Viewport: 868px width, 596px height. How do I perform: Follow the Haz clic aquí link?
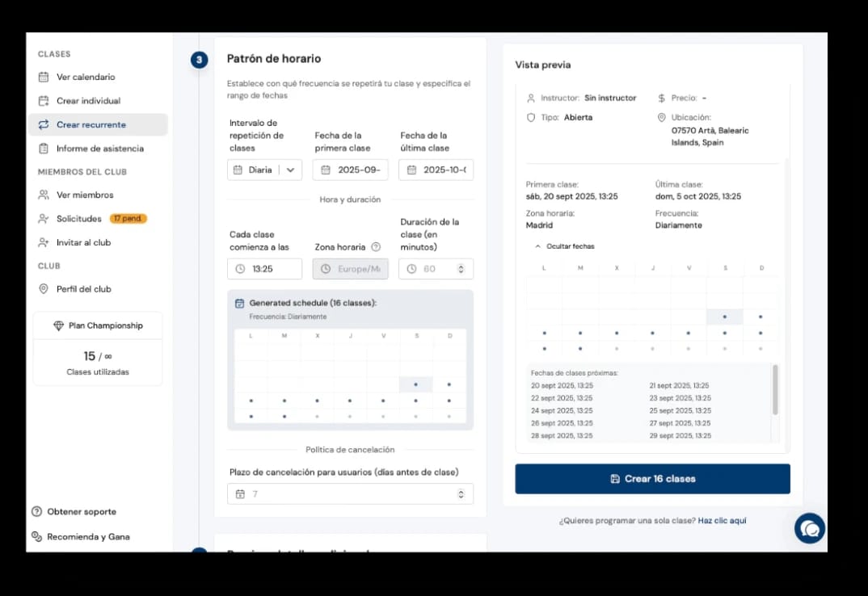(x=722, y=520)
